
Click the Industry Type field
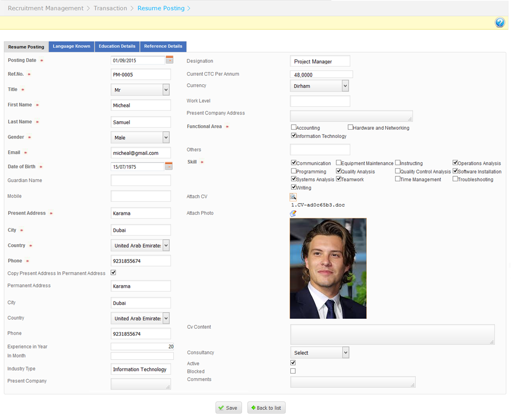pyautogui.click(x=141, y=369)
